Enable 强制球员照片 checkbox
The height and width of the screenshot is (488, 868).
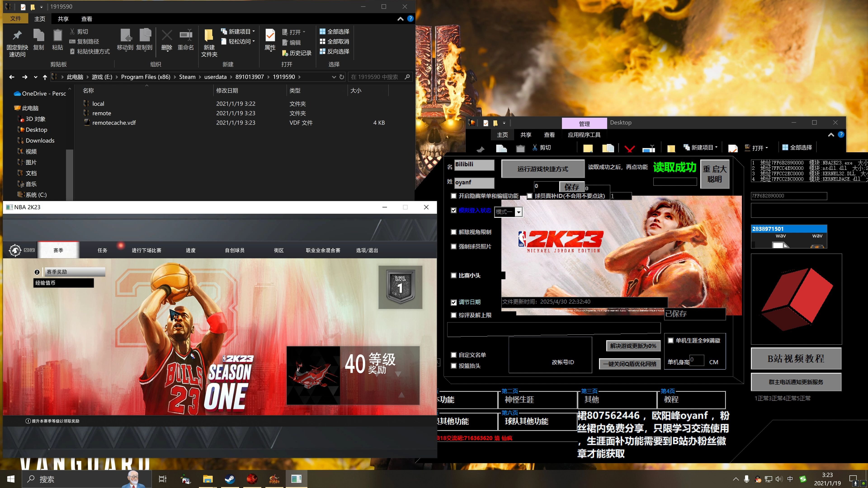(x=453, y=246)
